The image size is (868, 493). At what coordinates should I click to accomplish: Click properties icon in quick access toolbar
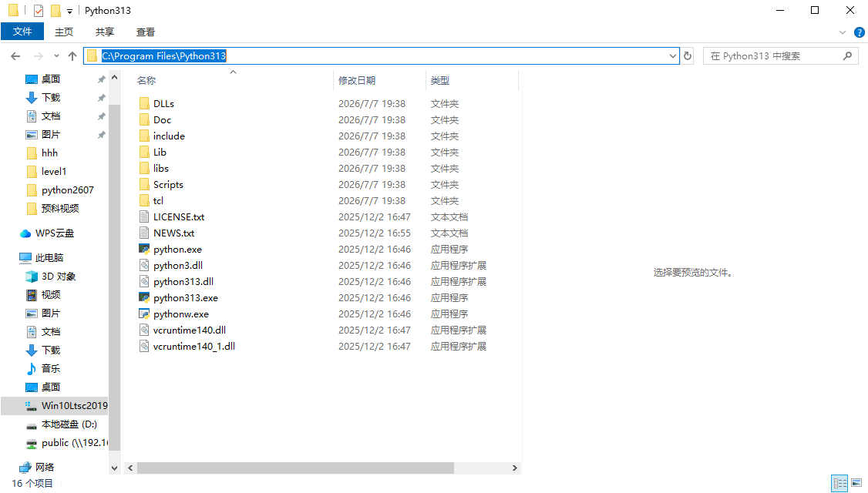coord(39,11)
